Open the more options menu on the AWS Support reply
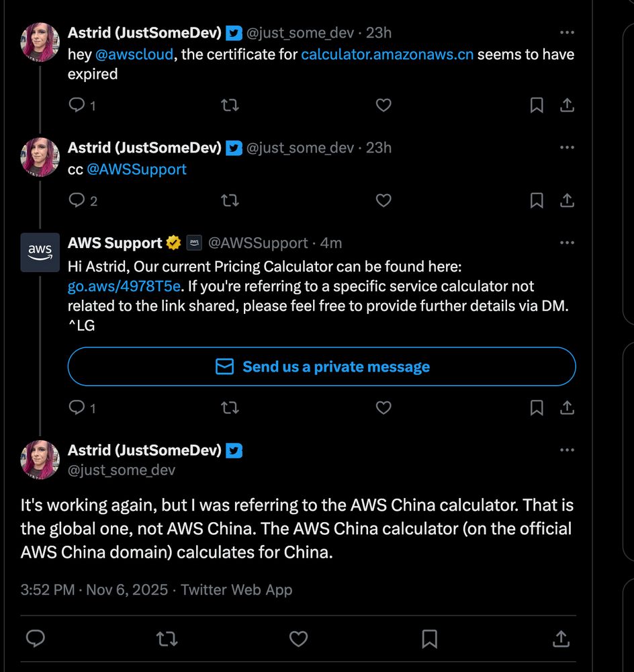The width and height of the screenshot is (634, 672). point(567,243)
